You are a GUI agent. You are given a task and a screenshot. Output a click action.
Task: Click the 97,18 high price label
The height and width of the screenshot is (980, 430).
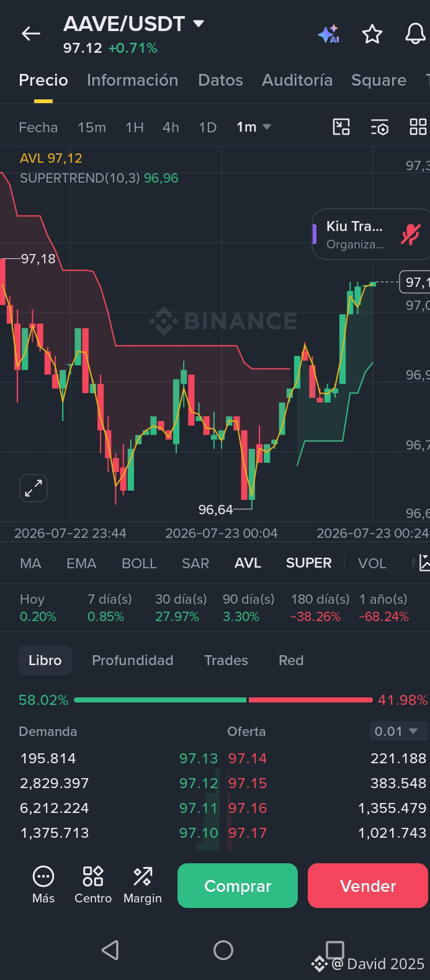point(38,259)
